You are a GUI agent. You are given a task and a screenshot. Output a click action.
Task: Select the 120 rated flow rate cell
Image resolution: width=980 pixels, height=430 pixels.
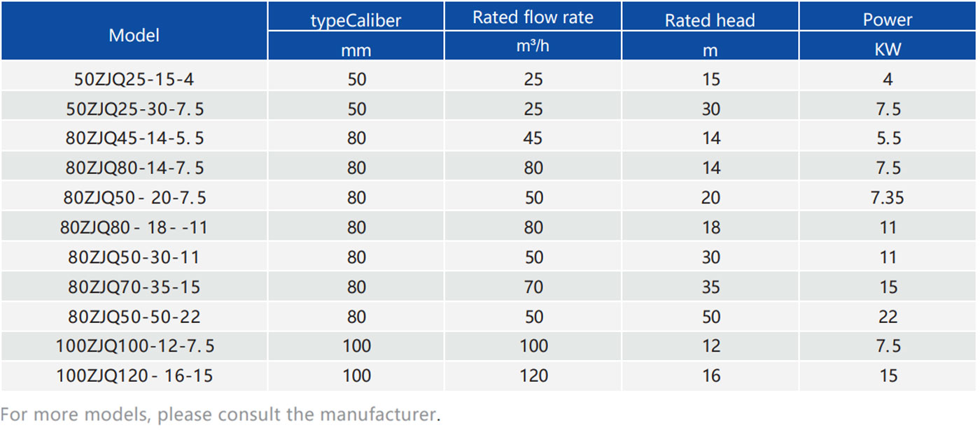[533, 376]
